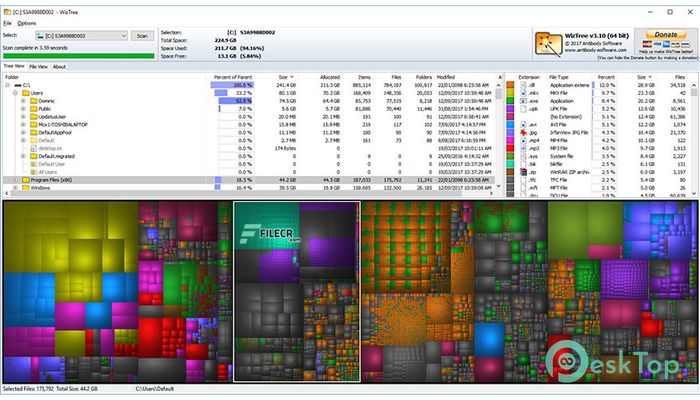Click the Extension column header
The width and height of the screenshot is (700, 400).
tap(529, 77)
